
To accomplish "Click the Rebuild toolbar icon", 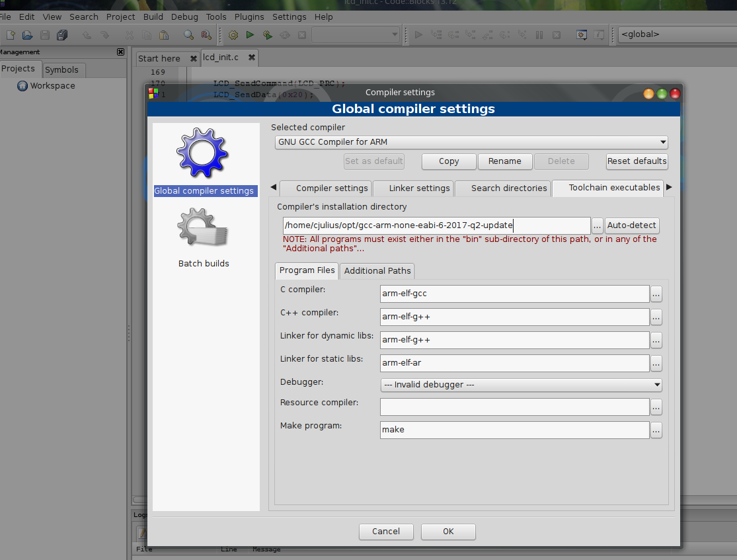I will point(285,35).
